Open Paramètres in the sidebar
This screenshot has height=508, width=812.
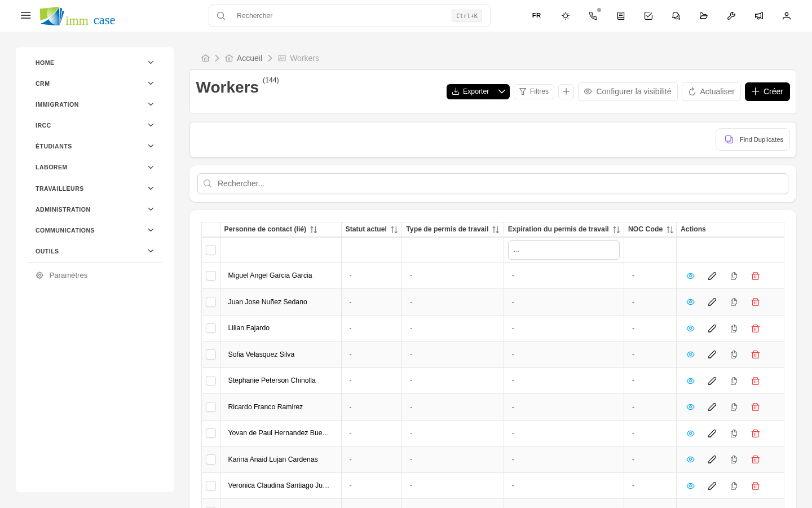94,275
